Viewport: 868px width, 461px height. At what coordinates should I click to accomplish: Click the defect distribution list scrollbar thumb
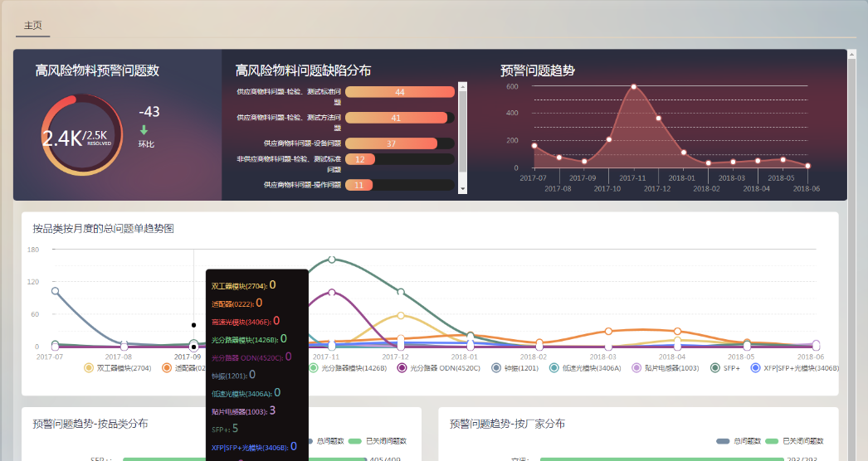(x=462, y=129)
